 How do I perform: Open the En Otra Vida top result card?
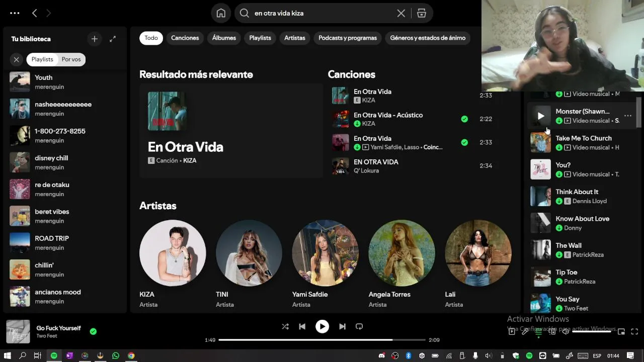pos(231,131)
